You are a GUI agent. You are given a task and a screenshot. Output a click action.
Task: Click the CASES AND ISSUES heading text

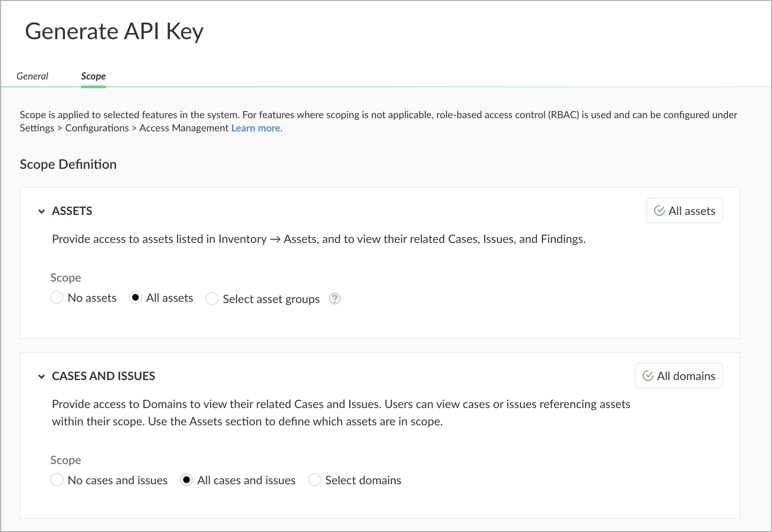[103, 376]
